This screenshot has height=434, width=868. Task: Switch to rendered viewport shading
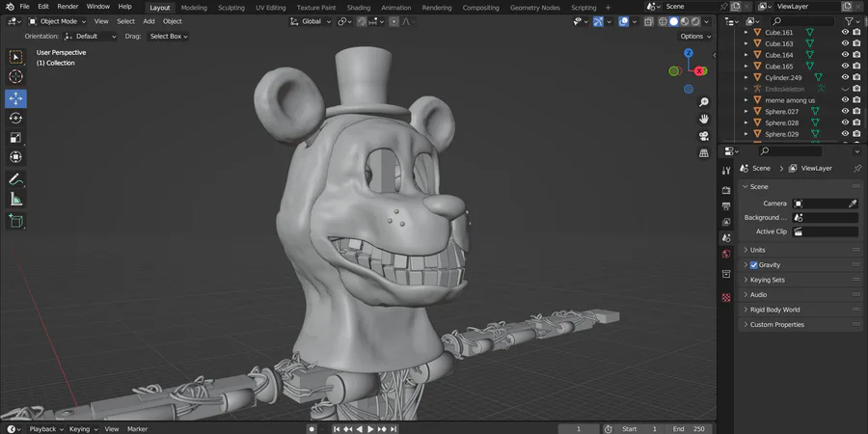[695, 21]
